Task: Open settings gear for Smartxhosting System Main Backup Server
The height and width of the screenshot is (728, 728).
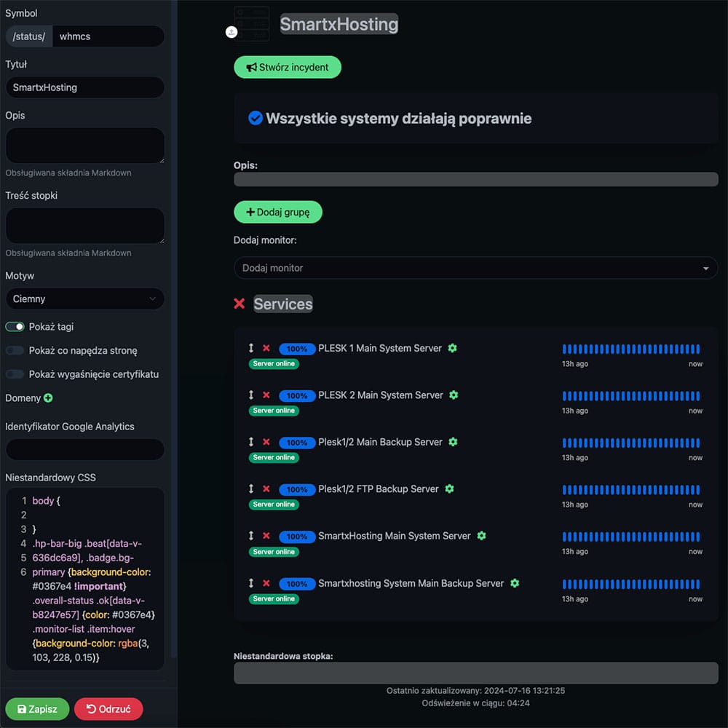Action: coord(515,583)
